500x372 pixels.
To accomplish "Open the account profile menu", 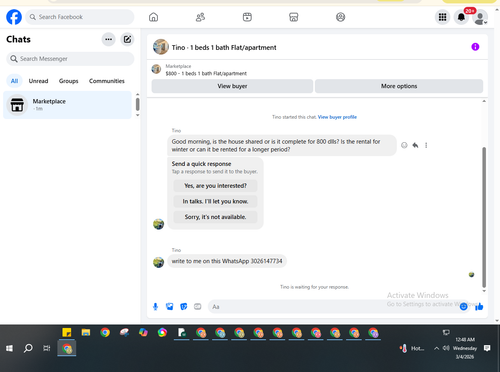I will tap(480, 17).
